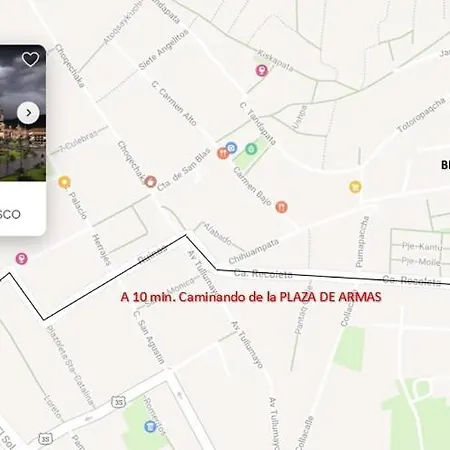Select the restaurant marker on Carmen Bajo
The image size is (450, 450).
pyautogui.click(x=282, y=207)
